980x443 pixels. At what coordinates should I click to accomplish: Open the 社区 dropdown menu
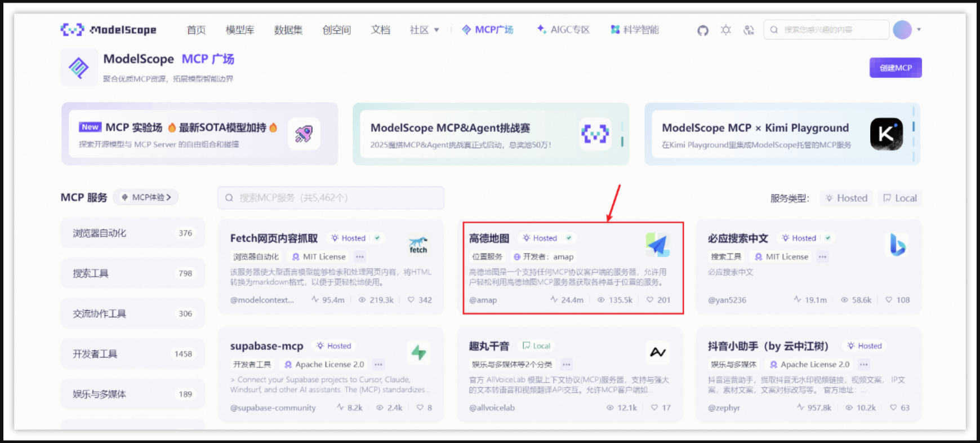point(424,30)
